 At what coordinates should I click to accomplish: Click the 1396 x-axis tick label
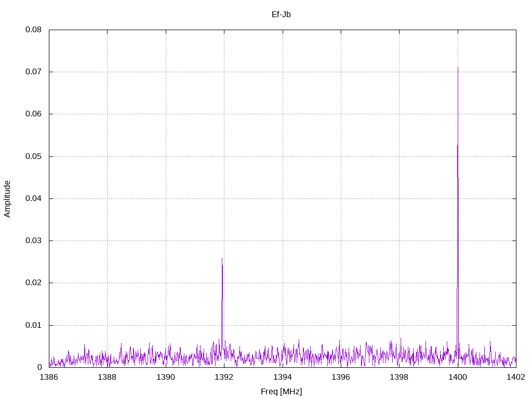pos(341,377)
